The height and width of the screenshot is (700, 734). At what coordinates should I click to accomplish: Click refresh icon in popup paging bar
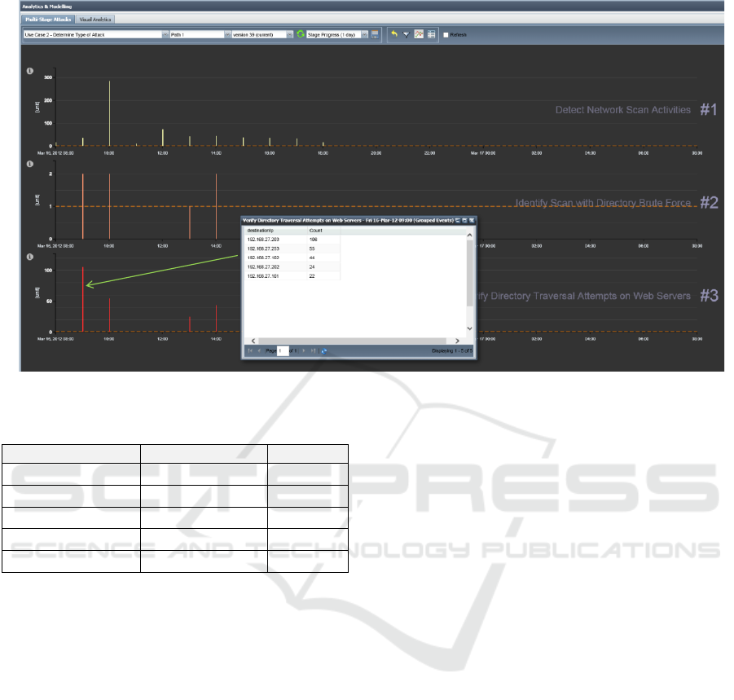click(324, 350)
